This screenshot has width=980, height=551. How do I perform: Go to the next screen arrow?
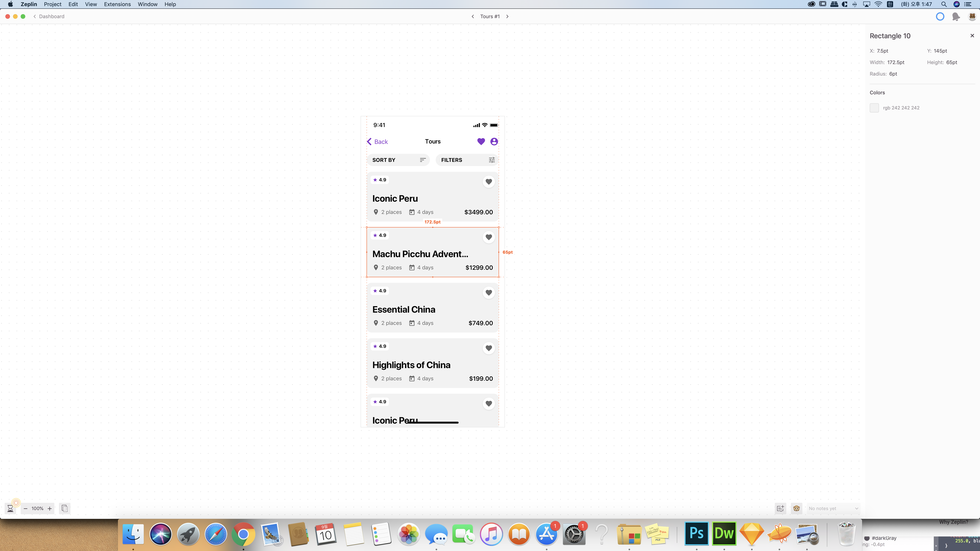click(x=507, y=16)
